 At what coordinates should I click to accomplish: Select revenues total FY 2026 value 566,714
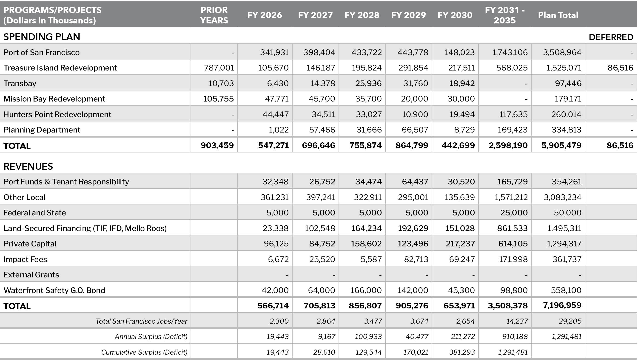(x=273, y=305)
